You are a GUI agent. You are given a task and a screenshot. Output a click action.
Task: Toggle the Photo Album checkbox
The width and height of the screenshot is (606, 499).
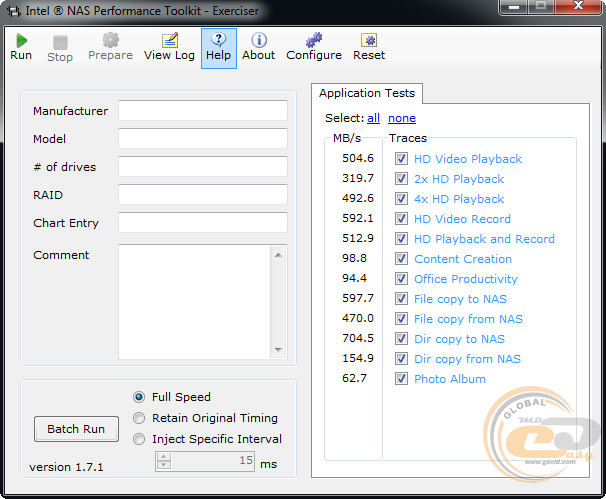401,379
